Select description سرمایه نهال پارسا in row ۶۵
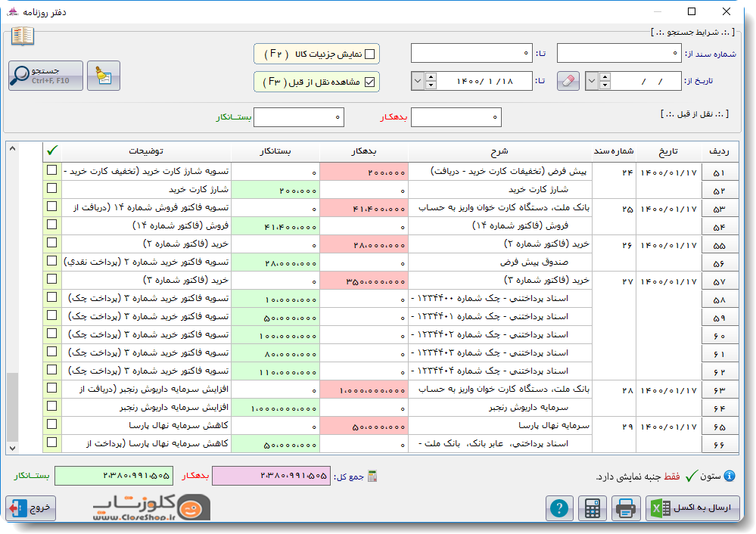The image size is (756, 534). [500, 426]
